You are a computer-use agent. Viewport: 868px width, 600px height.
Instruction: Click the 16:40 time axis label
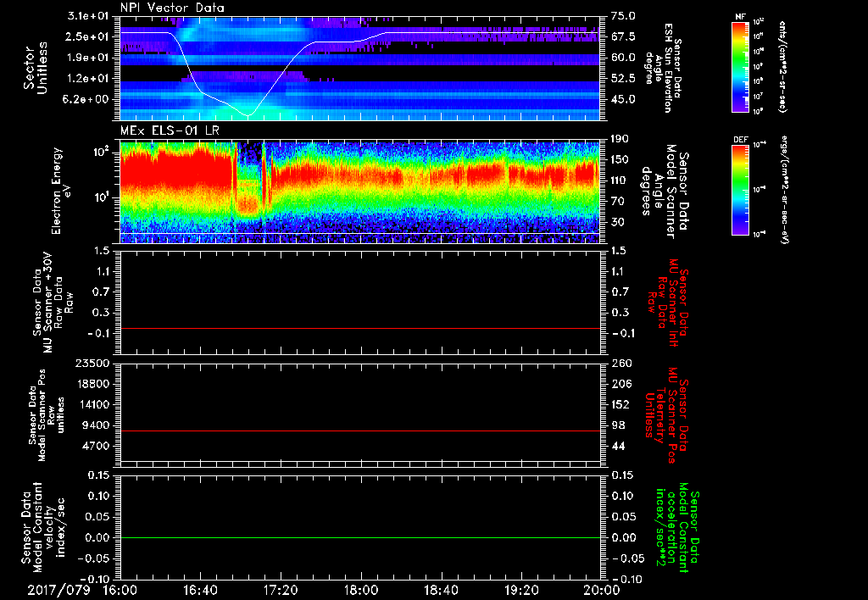pos(200,590)
